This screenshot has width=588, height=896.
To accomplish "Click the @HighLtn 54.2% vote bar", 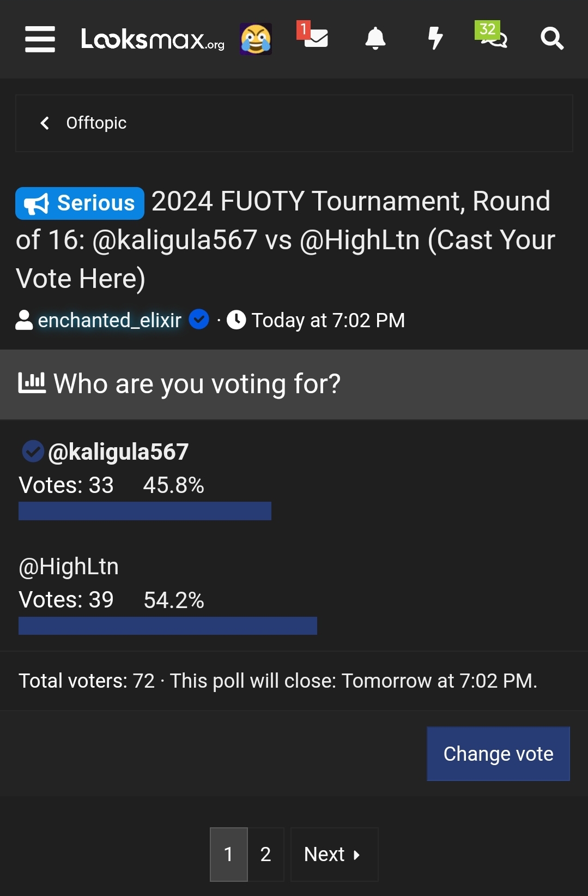I will pos(167,626).
